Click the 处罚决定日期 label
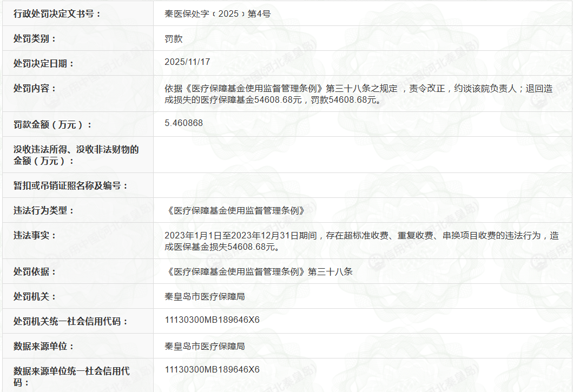 tap(44, 64)
